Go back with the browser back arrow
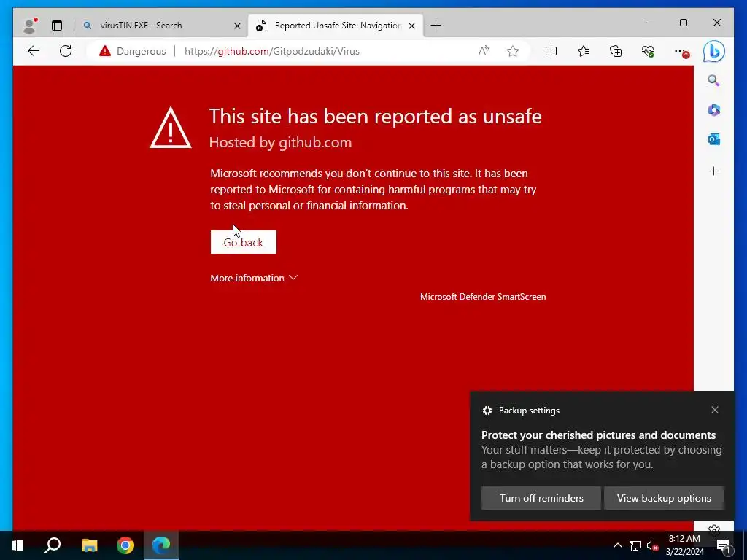Image resolution: width=747 pixels, height=560 pixels. [34, 51]
